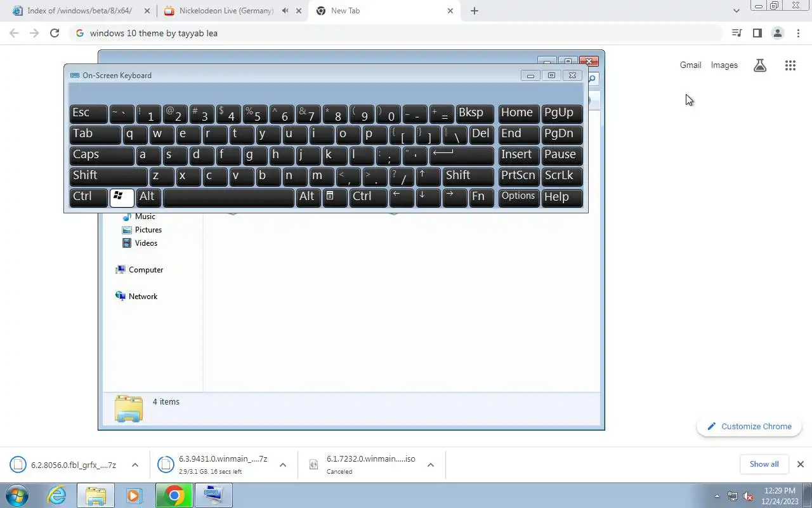Launch Internet Explorer from taskbar

(x=56, y=495)
